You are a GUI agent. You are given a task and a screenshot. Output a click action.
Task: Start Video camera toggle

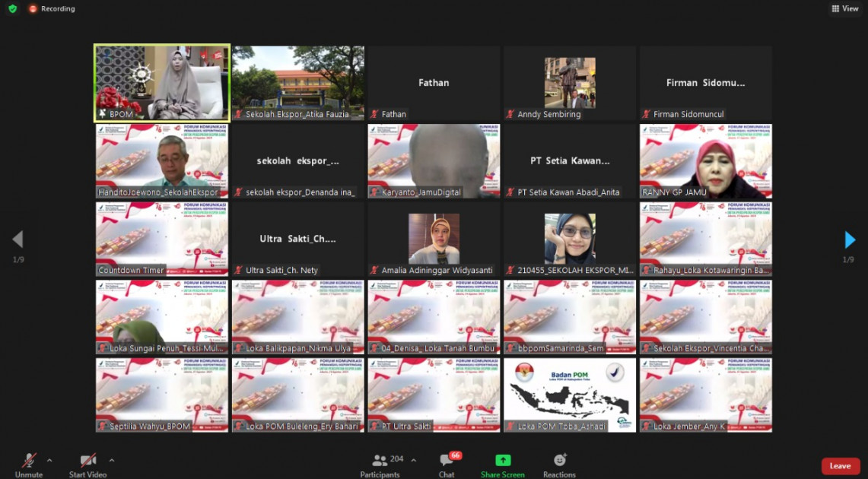pos(88,461)
